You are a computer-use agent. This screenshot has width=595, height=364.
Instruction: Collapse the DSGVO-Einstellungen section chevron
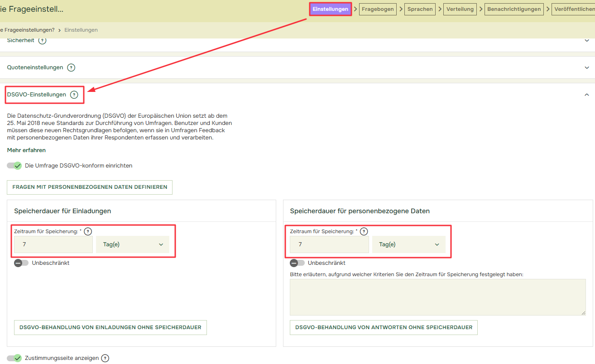(587, 95)
